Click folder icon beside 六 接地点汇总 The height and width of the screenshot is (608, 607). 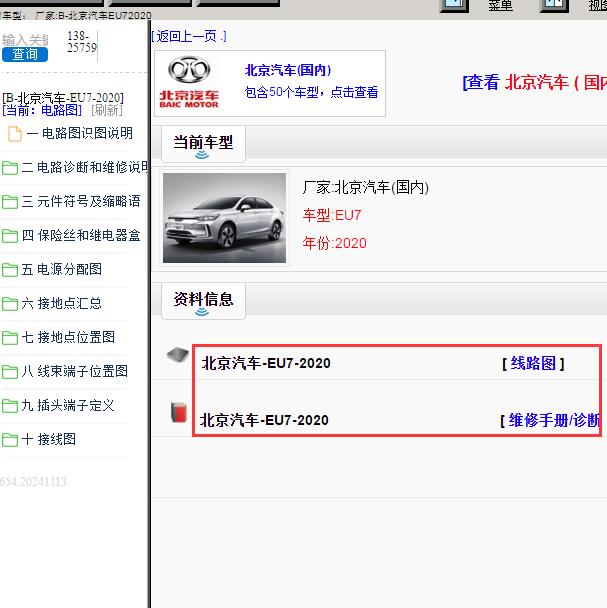(x=10, y=304)
